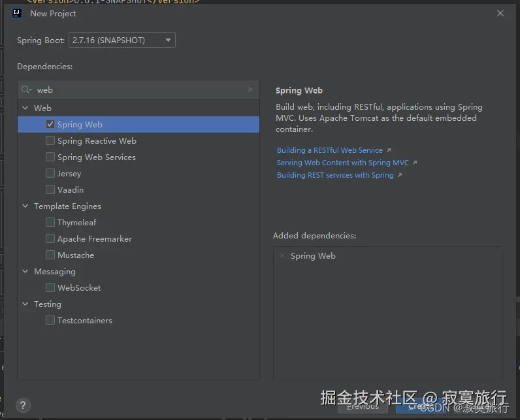Select the Template Engines category label
Viewport: 520px width, 420px height.
tap(67, 206)
